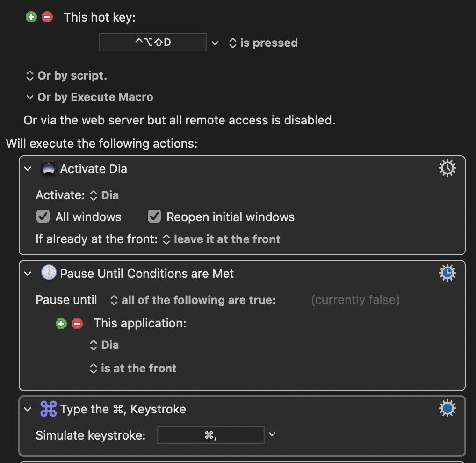Open 'leave it at the front' popup
Image resolution: width=476 pixels, height=463 pixels.
click(x=222, y=239)
